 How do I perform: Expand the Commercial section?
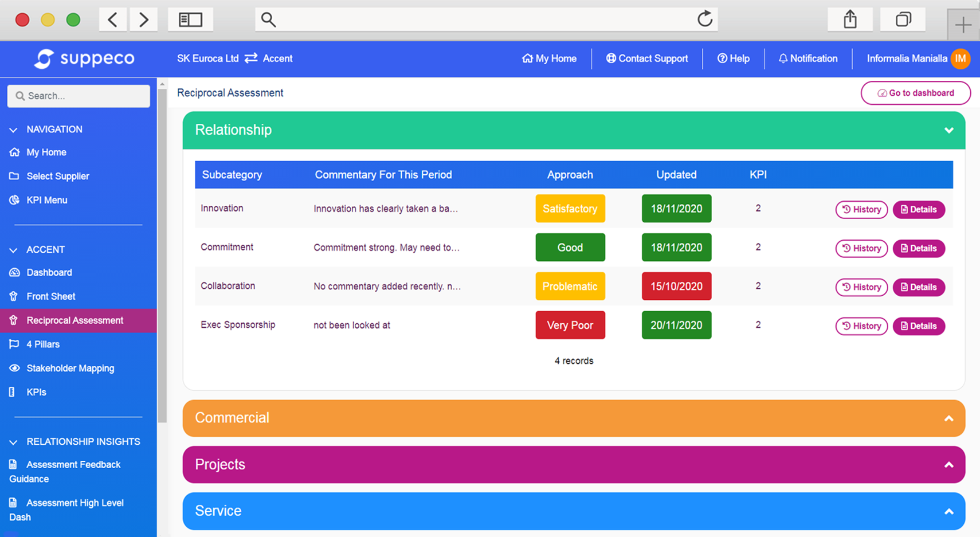[948, 418]
